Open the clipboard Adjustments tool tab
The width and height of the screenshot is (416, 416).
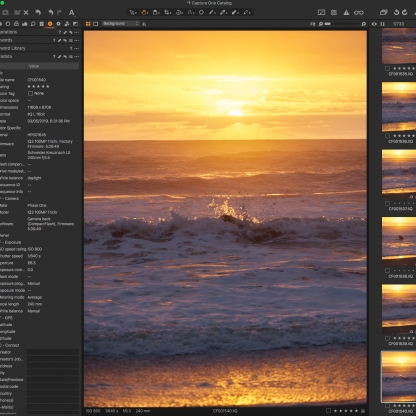coord(42,24)
